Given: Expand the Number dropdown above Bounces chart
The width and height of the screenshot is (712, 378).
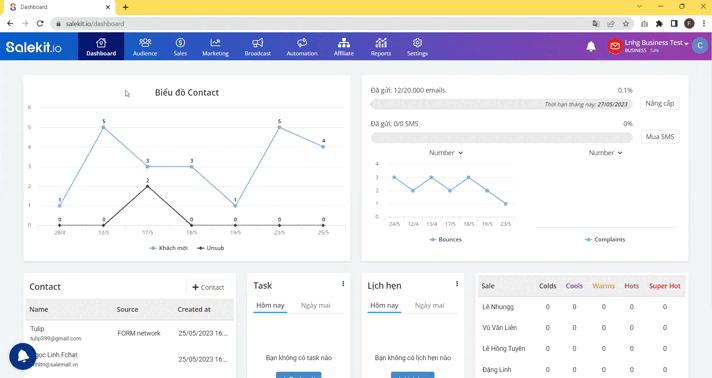Looking at the screenshot, I should click(446, 153).
